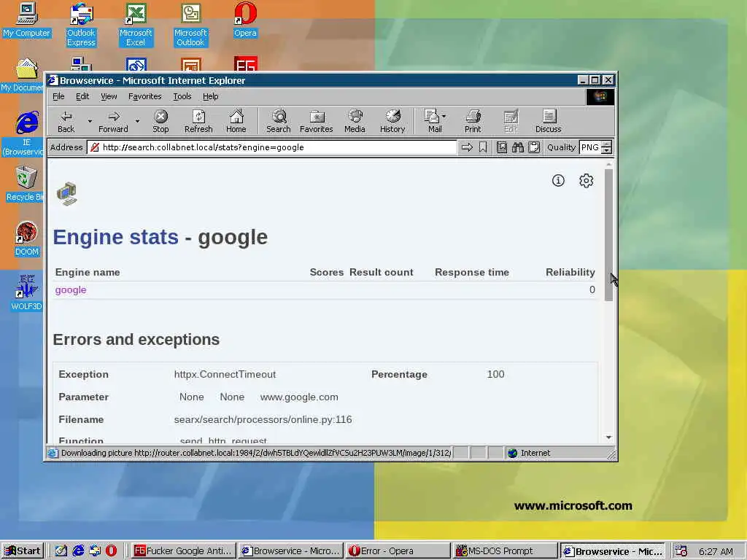The height and width of the screenshot is (560, 747).
Task: Expand the Forward button history arrow
Action: tap(137, 122)
